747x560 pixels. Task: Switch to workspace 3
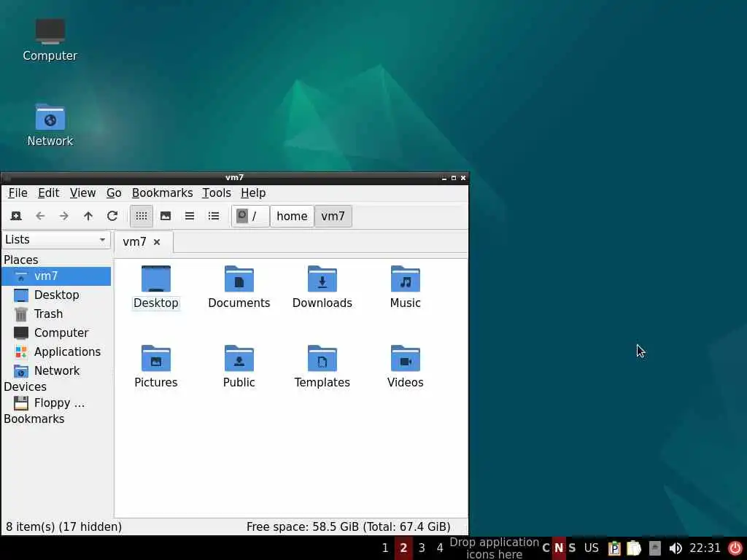[422, 548]
